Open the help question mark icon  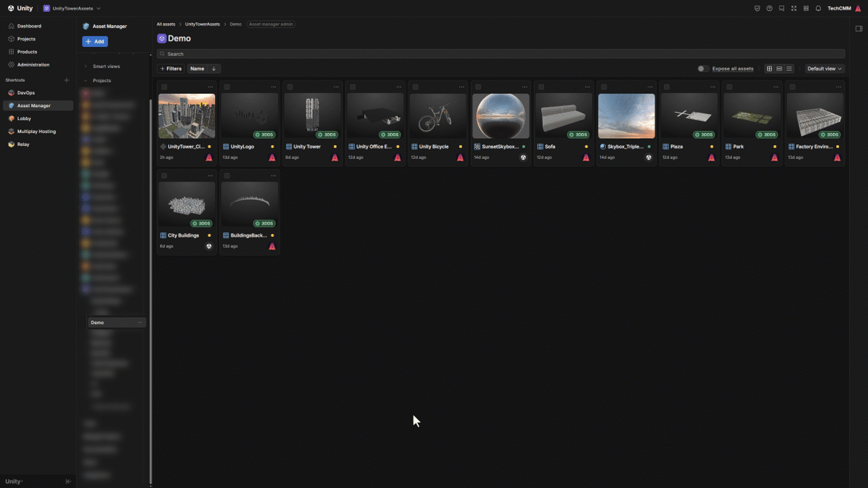[x=769, y=8]
